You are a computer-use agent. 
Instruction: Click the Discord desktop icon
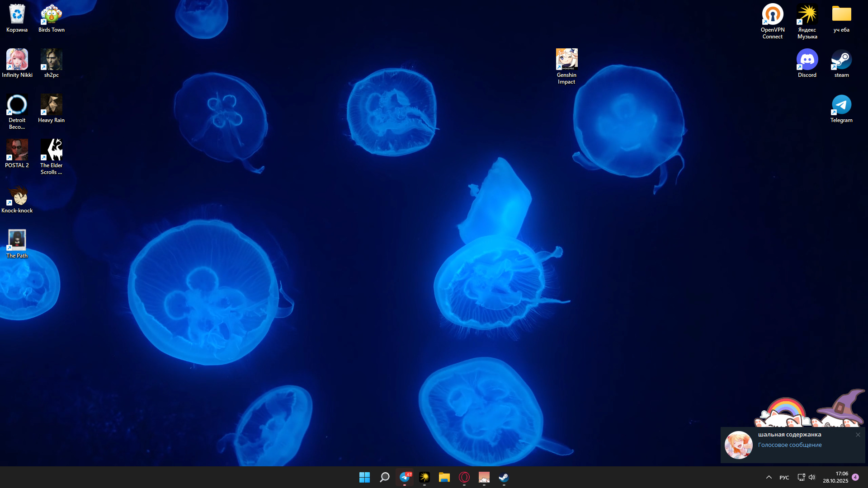(x=807, y=60)
